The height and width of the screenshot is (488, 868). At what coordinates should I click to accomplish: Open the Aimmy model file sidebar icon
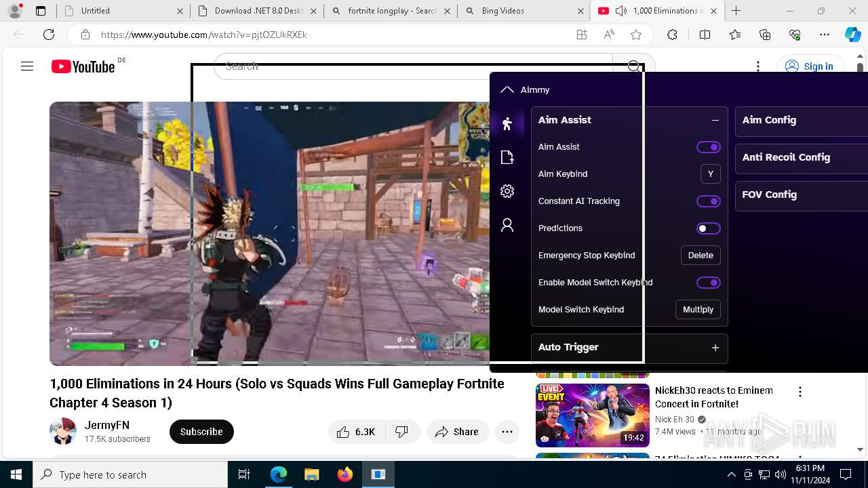click(507, 157)
